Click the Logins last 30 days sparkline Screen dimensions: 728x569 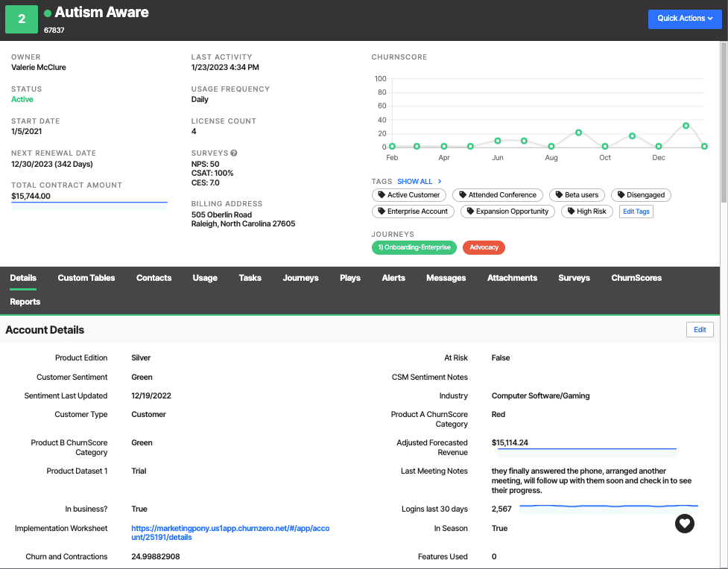[x=609, y=509]
